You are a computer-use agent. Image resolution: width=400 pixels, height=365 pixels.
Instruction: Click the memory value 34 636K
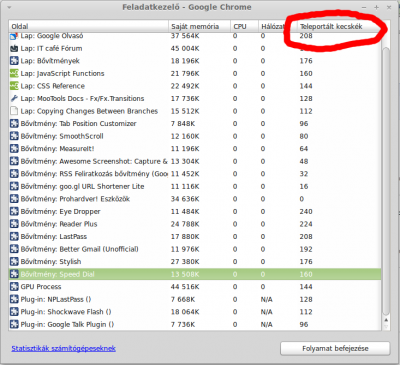pos(185,199)
